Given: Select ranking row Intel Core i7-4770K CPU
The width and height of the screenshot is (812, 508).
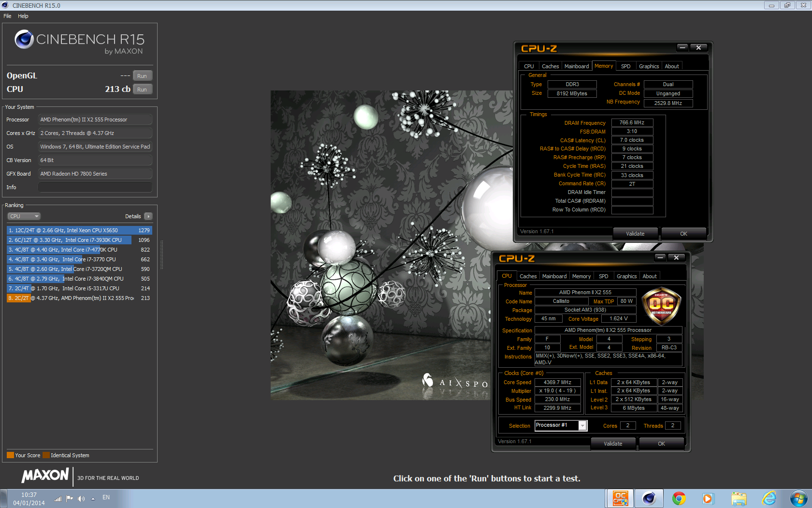Looking at the screenshot, I should (x=79, y=250).
